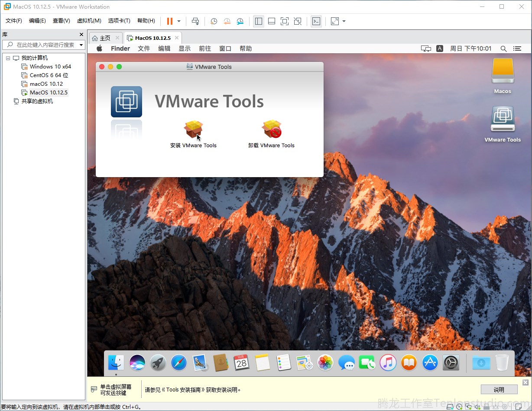This screenshot has width=532, height=411.
Task: Select CentOS 6 64 位 virtual machine
Action: point(49,75)
